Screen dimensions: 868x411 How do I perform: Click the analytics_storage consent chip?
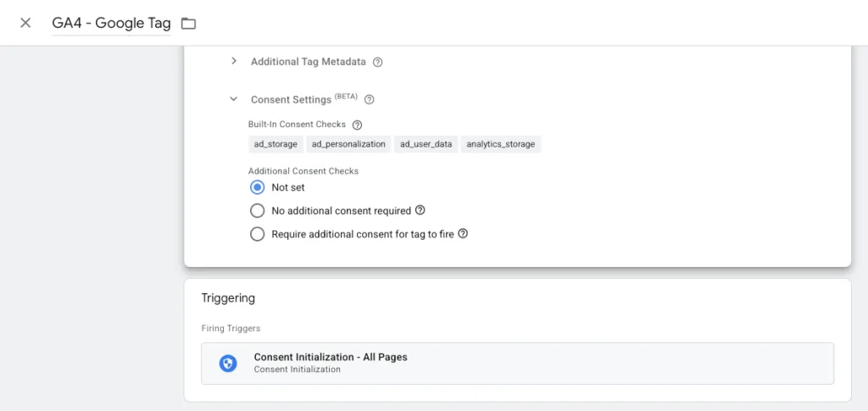(x=501, y=144)
